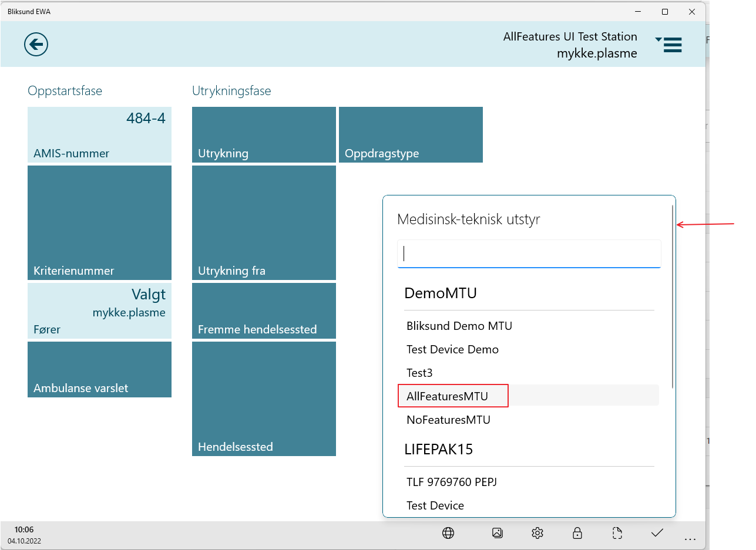
Task: Maximize the Bliksund EWA window
Action: (665, 12)
